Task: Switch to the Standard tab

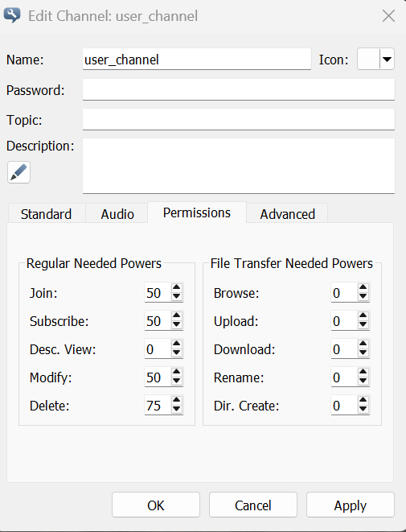Action: click(x=46, y=214)
